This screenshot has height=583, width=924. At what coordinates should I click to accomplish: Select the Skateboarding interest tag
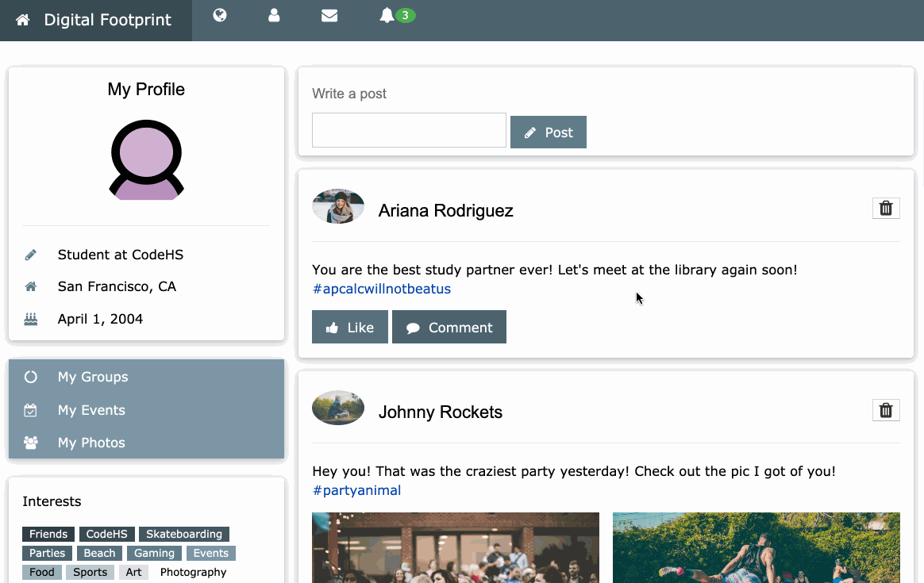coord(184,534)
